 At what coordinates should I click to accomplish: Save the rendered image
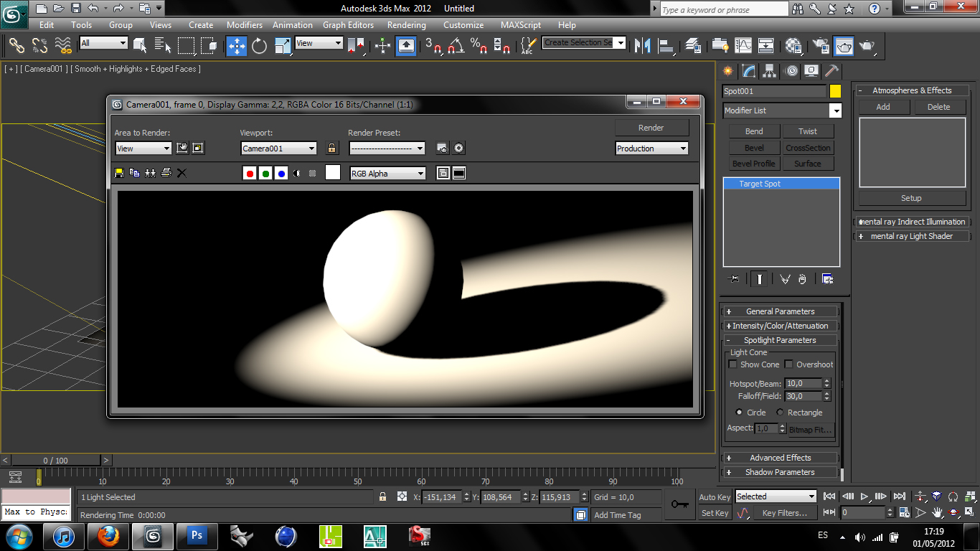[x=118, y=173]
